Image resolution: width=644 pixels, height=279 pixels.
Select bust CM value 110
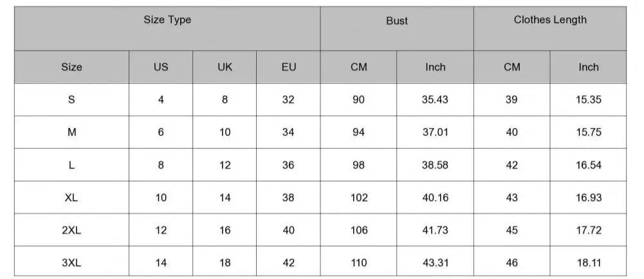pos(358,262)
